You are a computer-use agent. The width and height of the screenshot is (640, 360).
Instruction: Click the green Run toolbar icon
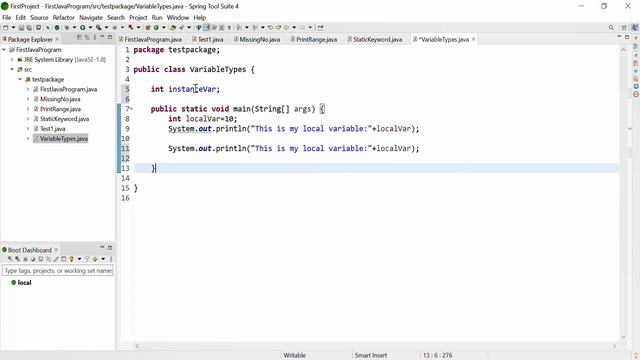coord(82,28)
